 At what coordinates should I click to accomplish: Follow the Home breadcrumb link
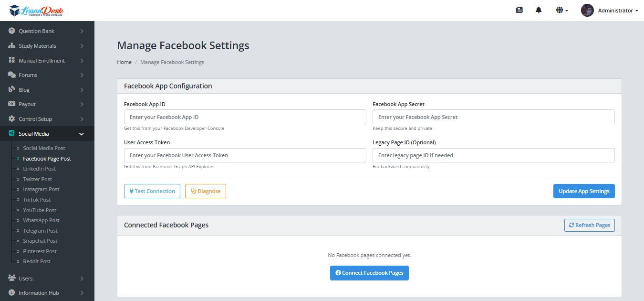point(124,62)
